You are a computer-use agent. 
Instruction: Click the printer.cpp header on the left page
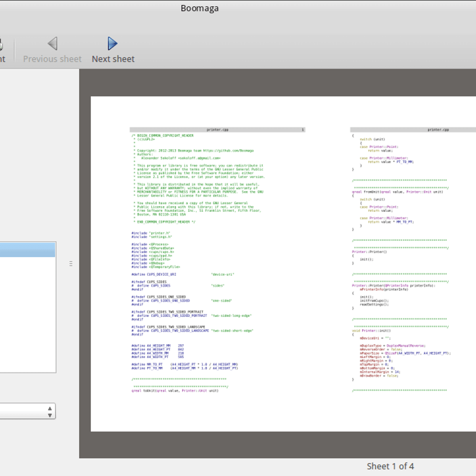click(217, 130)
